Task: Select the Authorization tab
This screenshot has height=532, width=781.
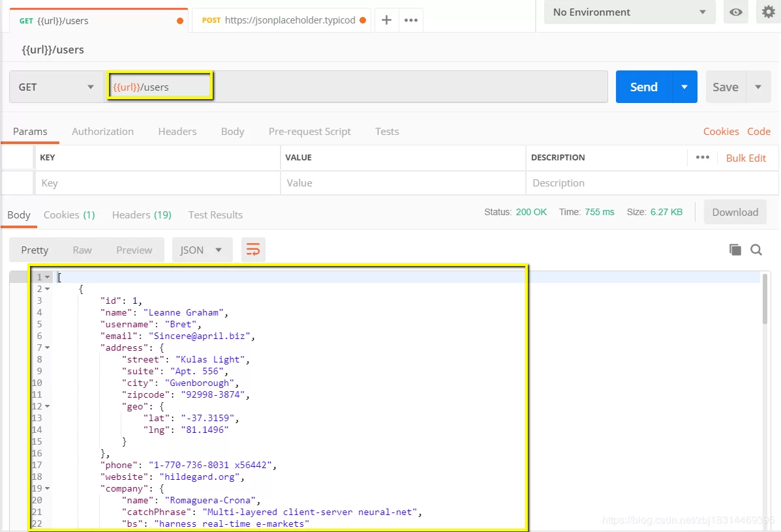Action: click(102, 132)
